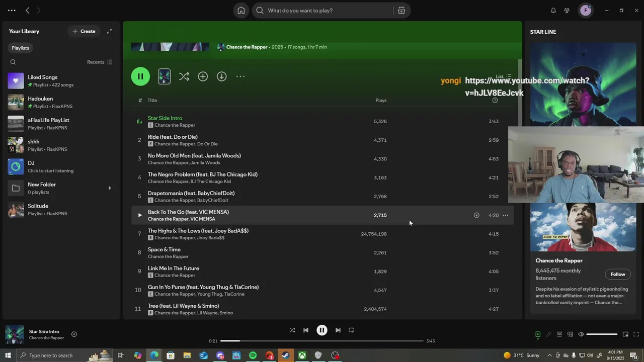Screen dimensions: 644x362
Task: Open Jamila Woods artist link
Action: (x=205, y=163)
